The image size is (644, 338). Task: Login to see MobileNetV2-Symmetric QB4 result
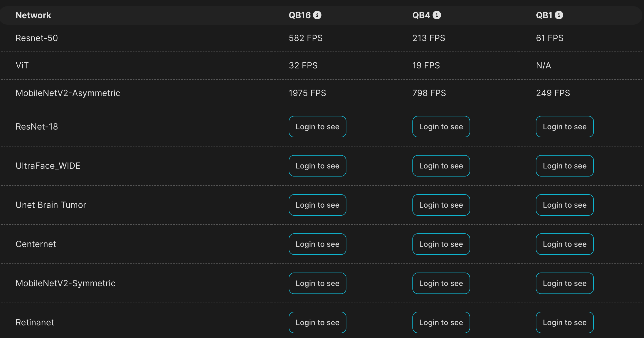click(441, 283)
